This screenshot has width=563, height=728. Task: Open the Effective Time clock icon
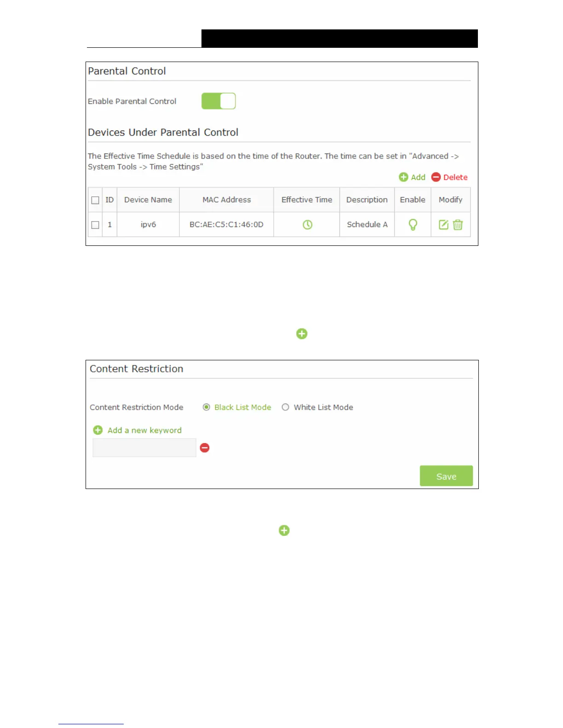tap(307, 225)
